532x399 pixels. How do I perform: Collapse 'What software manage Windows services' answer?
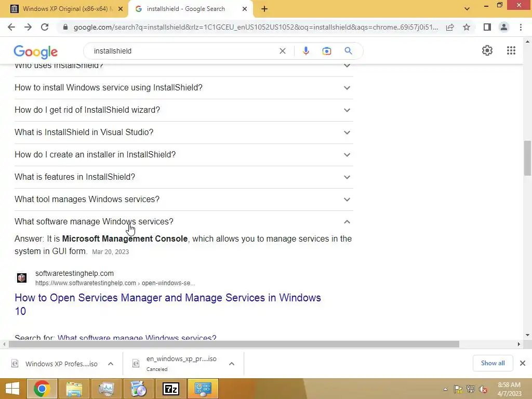183,222
